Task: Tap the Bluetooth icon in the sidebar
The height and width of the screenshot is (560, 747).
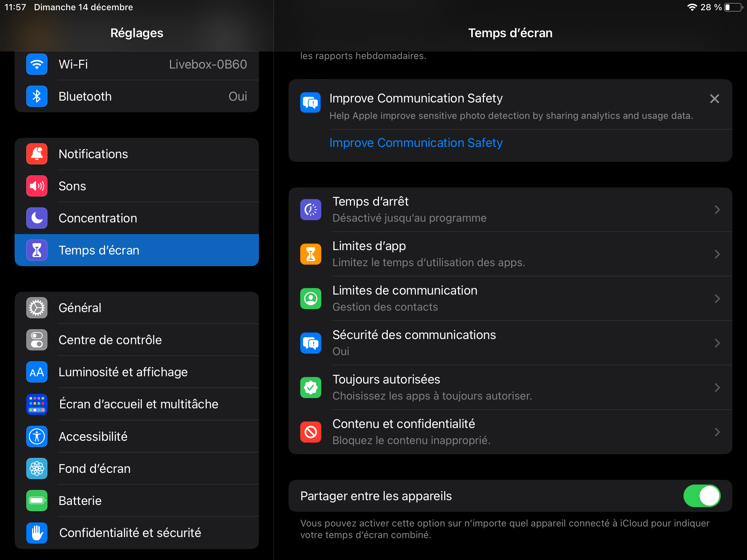Action: coord(37,96)
